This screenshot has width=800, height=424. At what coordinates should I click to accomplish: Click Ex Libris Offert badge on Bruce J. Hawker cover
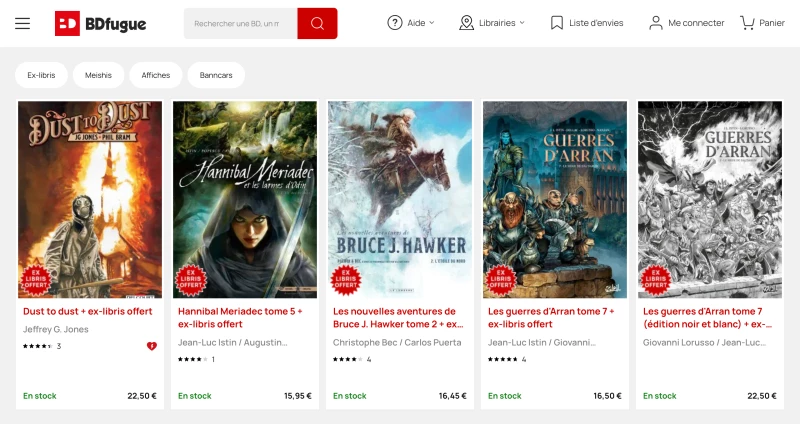pyautogui.click(x=346, y=280)
